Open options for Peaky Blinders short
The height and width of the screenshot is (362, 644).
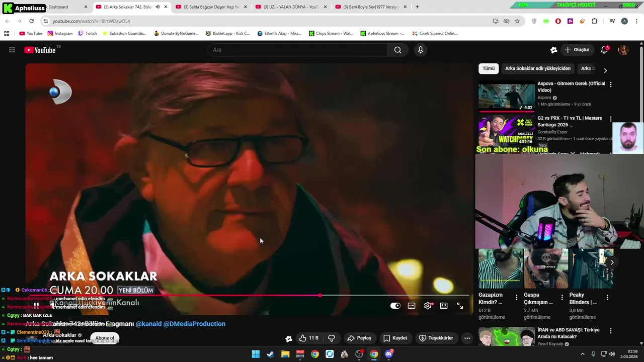(x=607, y=298)
